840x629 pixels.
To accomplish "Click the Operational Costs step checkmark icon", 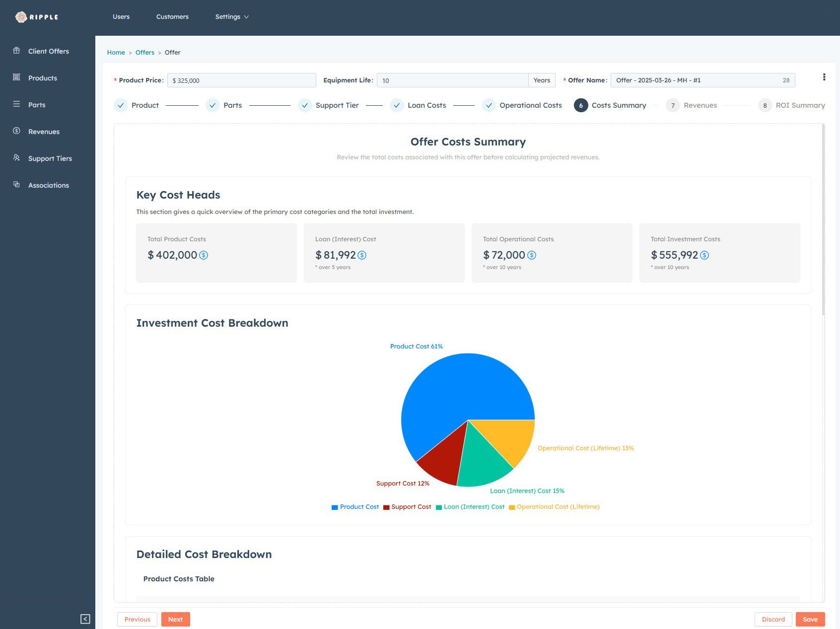I will click(x=489, y=105).
